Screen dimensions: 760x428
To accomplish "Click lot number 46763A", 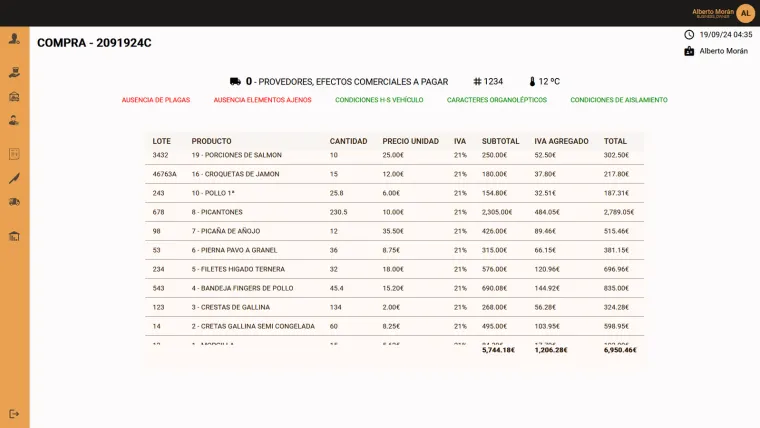I will 164,174.
